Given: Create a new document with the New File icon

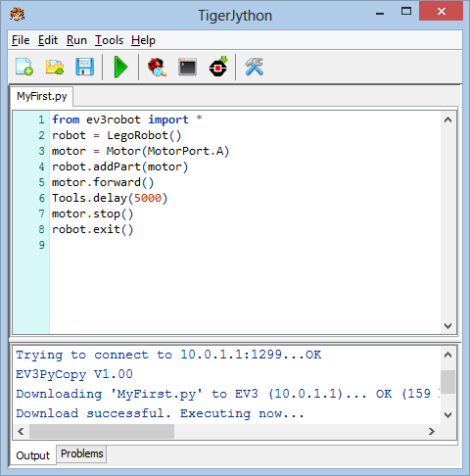Looking at the screenshot, I should pos(24,67).
